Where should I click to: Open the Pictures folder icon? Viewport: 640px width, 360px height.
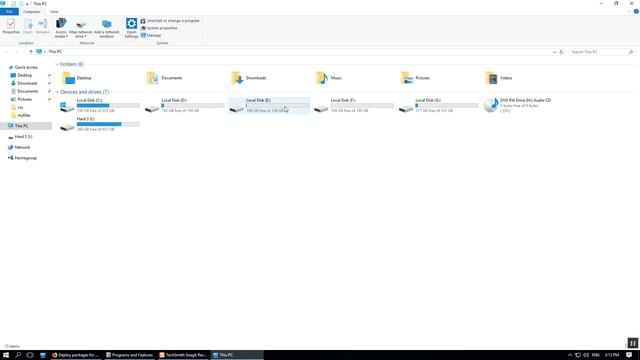(407, 78)
